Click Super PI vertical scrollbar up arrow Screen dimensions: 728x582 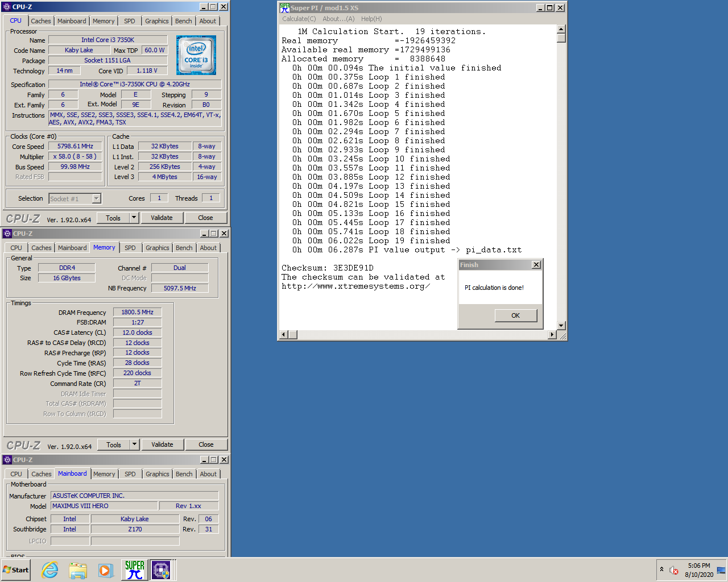click(561, 29)
